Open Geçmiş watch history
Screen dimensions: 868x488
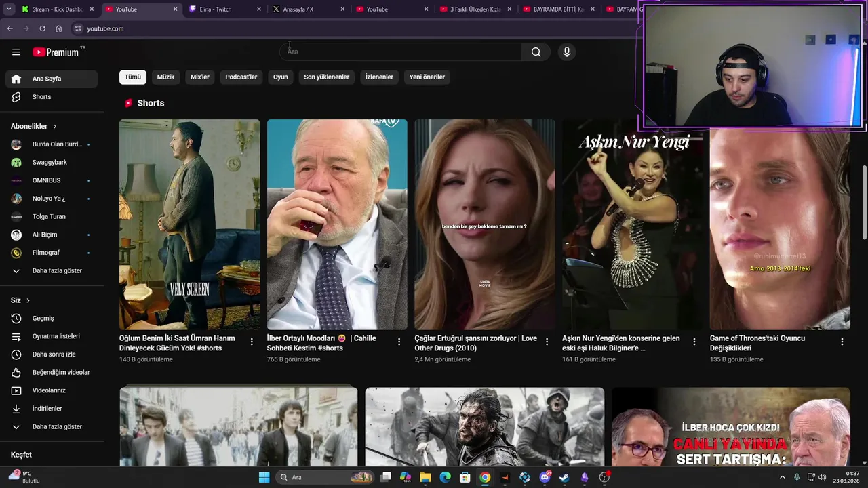pos(52,319)
